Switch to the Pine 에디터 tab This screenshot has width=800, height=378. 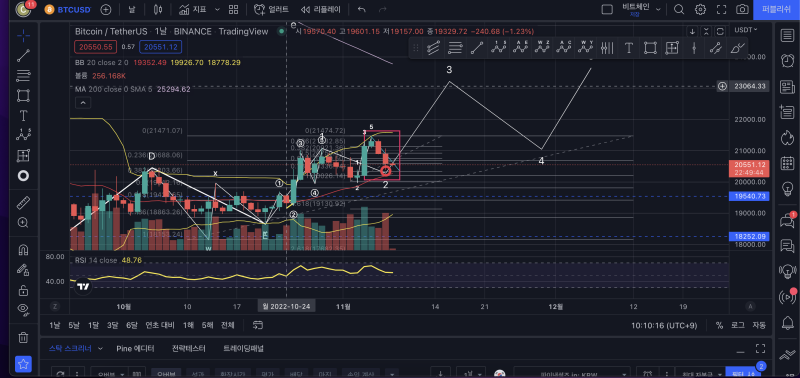135,349
